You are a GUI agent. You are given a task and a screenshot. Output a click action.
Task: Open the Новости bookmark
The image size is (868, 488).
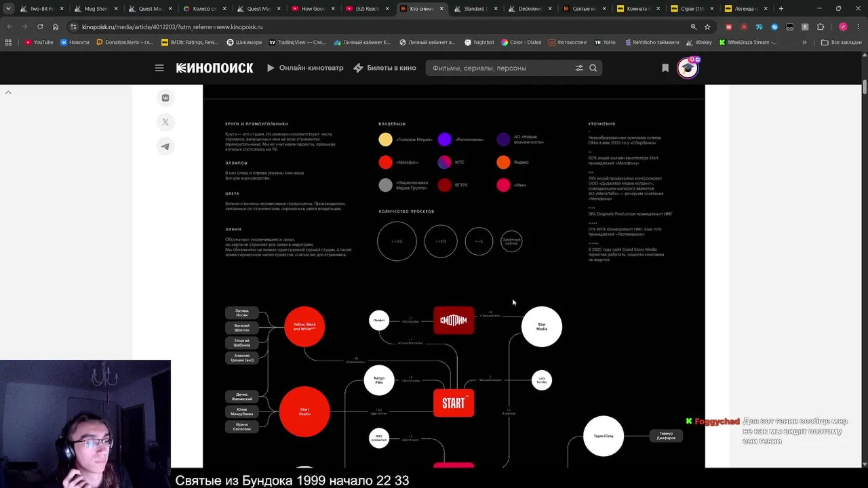click(x=75, y=42)
